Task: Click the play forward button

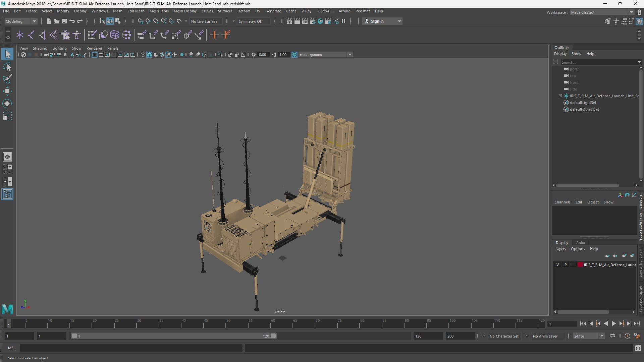Action: (x=613, y=323)
